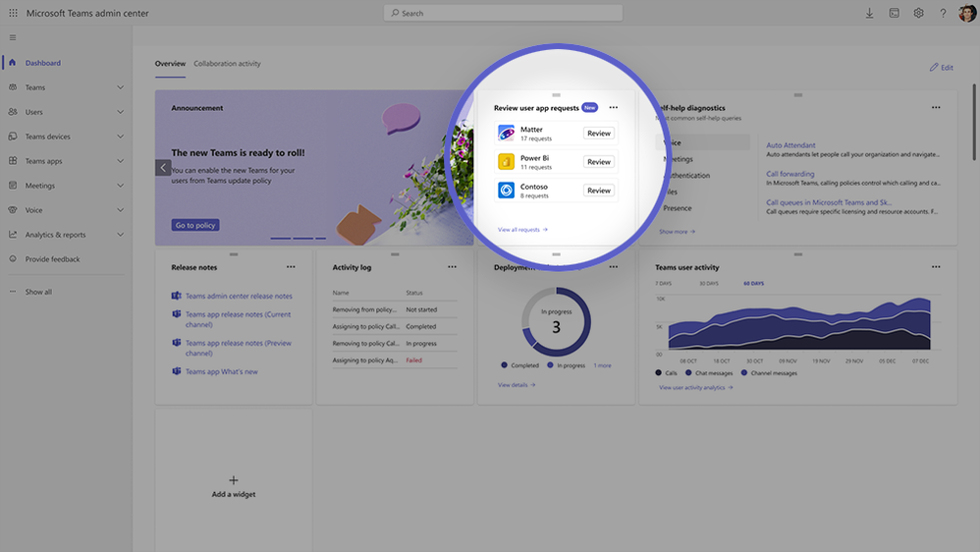Click the plus icon to add a widget
Viewport: 980px width, 552px height.
tap(233, 480)
